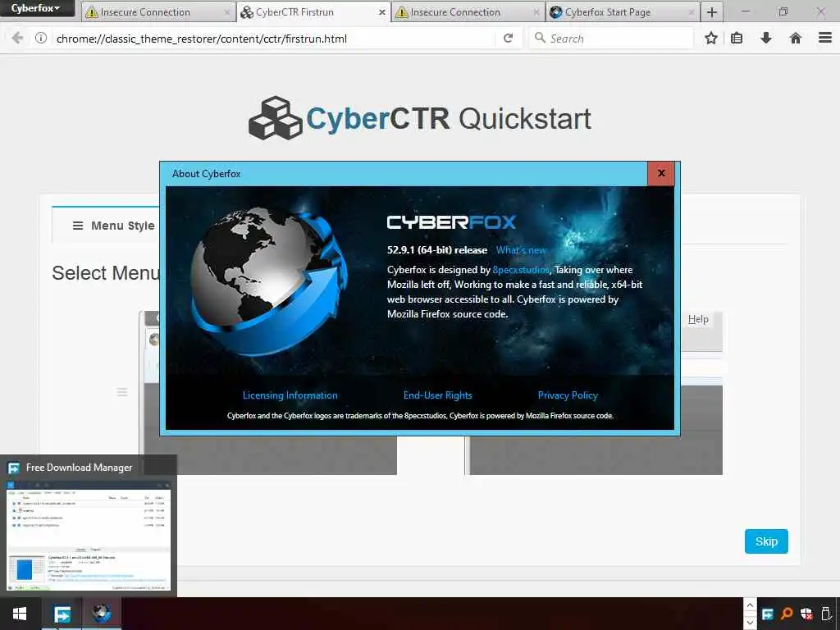Viewport: 840px width, 630px height.
Task: Open the Cyberfox taskbar icon
Action: (x=102, y=614)
